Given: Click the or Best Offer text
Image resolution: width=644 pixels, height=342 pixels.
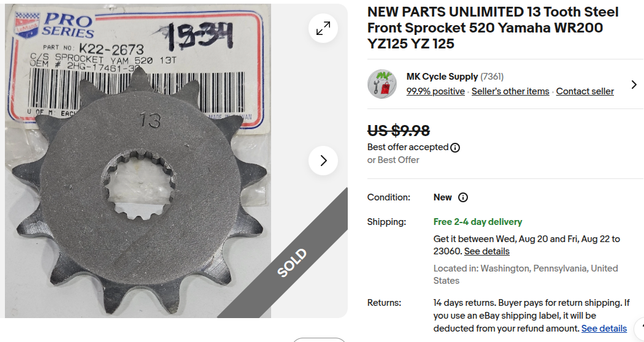Looking at the screenshot, I should [x=393, y=160].
